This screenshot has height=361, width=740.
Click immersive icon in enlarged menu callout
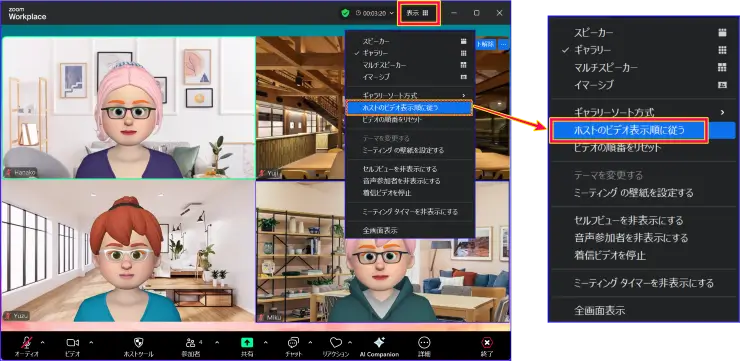(722, 85)
